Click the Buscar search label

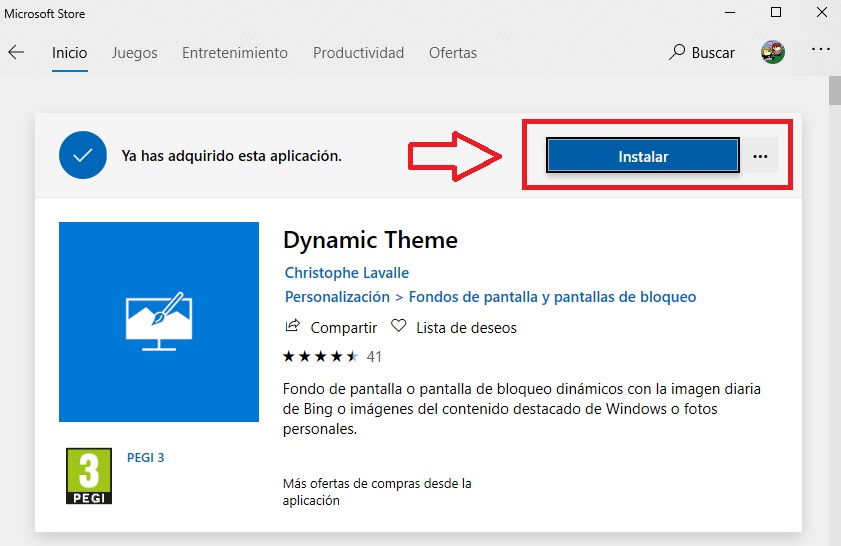[x=713, y=53]
